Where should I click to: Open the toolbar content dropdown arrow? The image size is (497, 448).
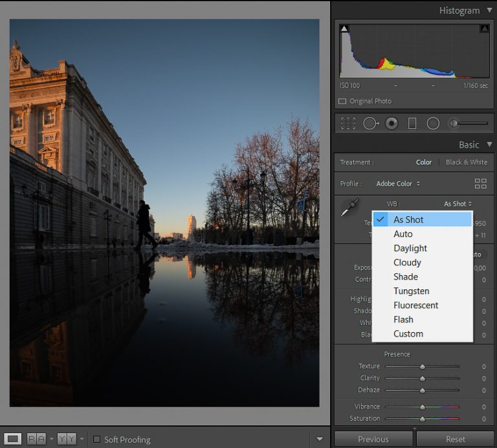[320, 439]
